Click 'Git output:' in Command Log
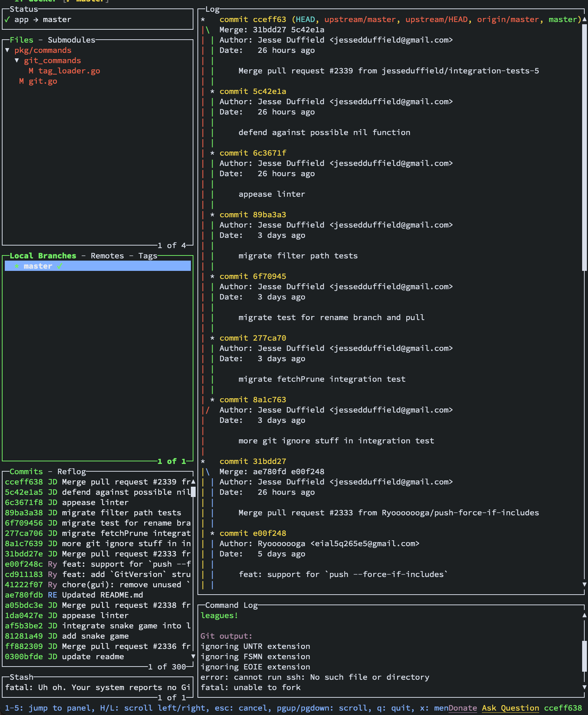Screen dimensions: 588x715 click(226, 636)
